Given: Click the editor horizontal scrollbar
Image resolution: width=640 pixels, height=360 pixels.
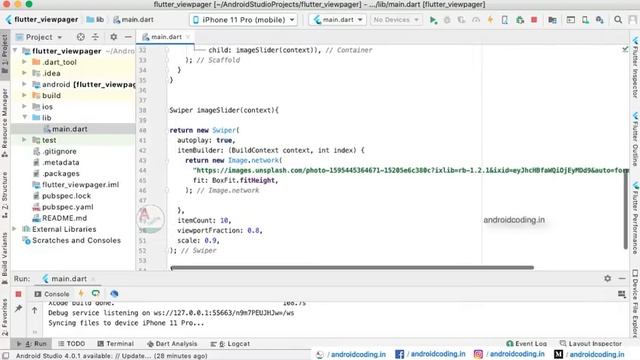Looking at the screenshot, I should click(352, 268).
